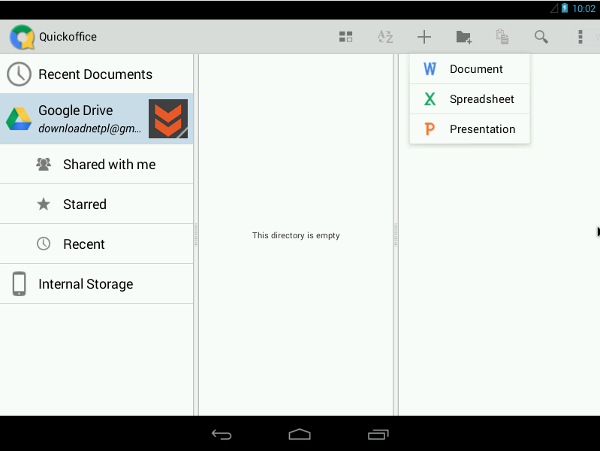Open Shared with me folder
The height and width of the screenshot is (451, 600).
point(96,164)
